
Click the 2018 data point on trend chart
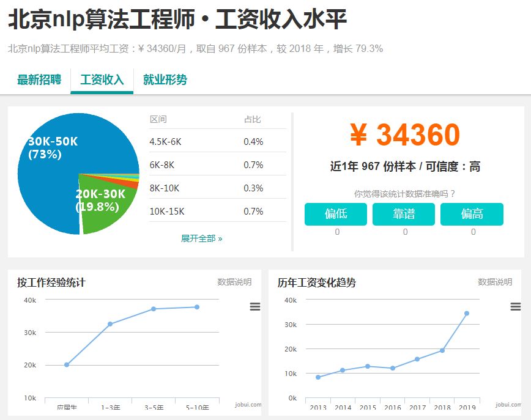442,351
